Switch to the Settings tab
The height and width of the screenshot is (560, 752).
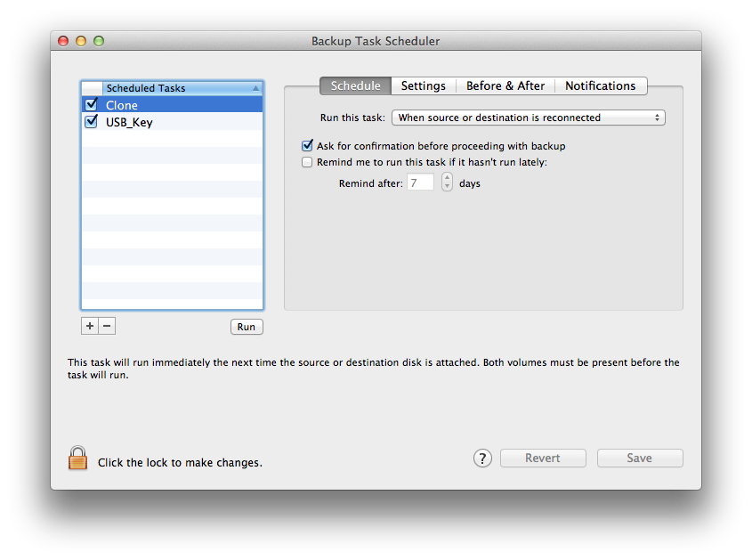tap(424, 85)
